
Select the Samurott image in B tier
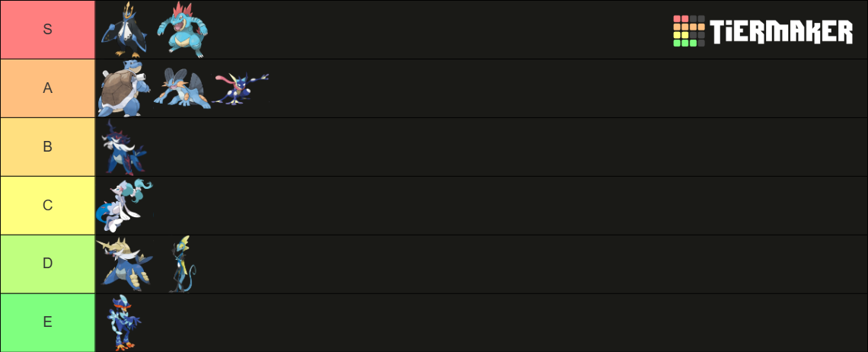coord(125,147)
